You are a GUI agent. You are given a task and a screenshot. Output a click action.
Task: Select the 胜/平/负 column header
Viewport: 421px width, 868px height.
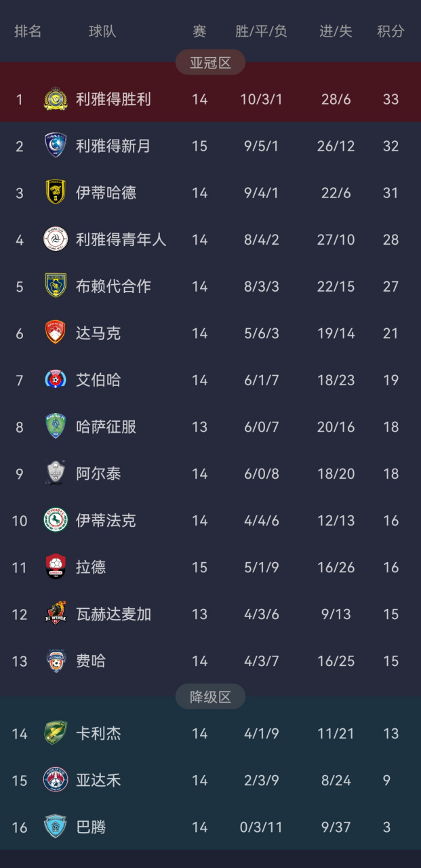coord(261,31)
